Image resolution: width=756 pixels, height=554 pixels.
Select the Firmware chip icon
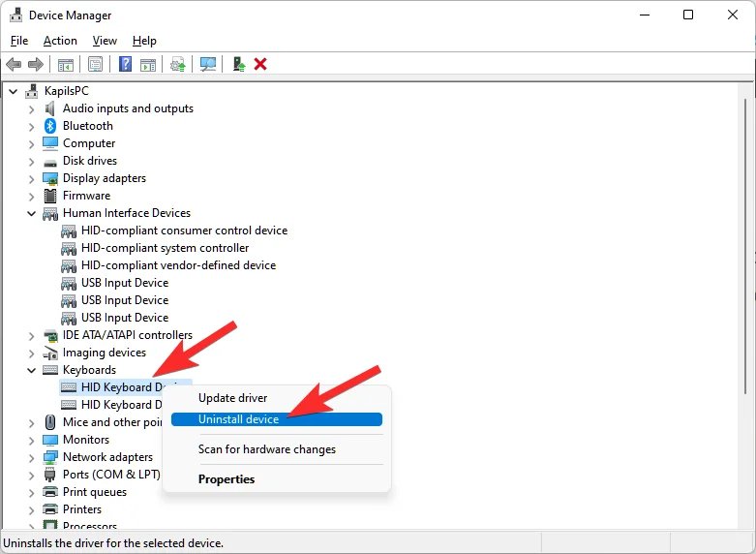click(50, 196)
